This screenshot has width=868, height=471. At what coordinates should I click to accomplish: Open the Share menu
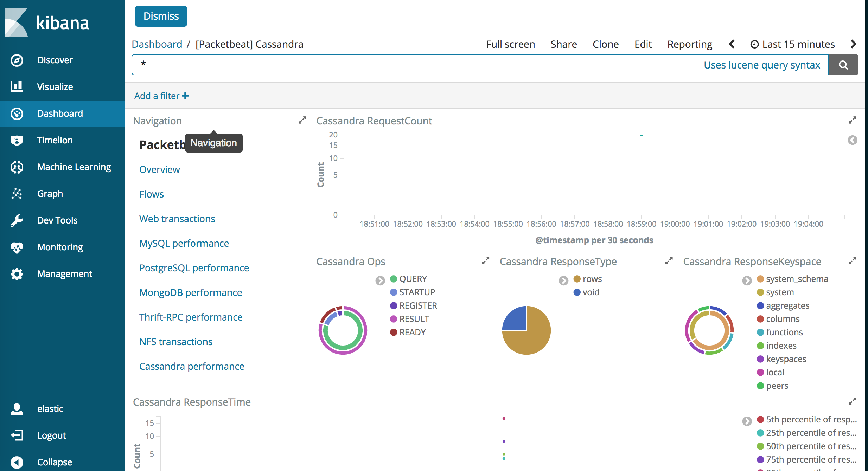pyautogui.click(x=564, y=44)
